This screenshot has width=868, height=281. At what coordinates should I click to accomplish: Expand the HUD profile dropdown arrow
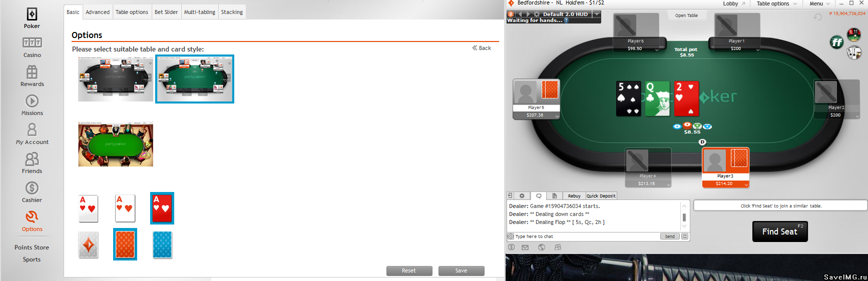coord(597,14)
